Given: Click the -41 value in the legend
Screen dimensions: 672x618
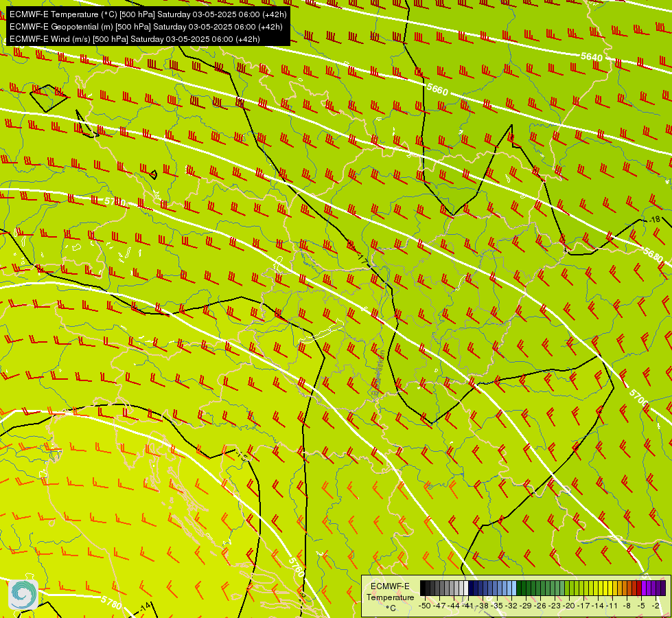Looking at the screenshot, I should (x=468, y=606).
